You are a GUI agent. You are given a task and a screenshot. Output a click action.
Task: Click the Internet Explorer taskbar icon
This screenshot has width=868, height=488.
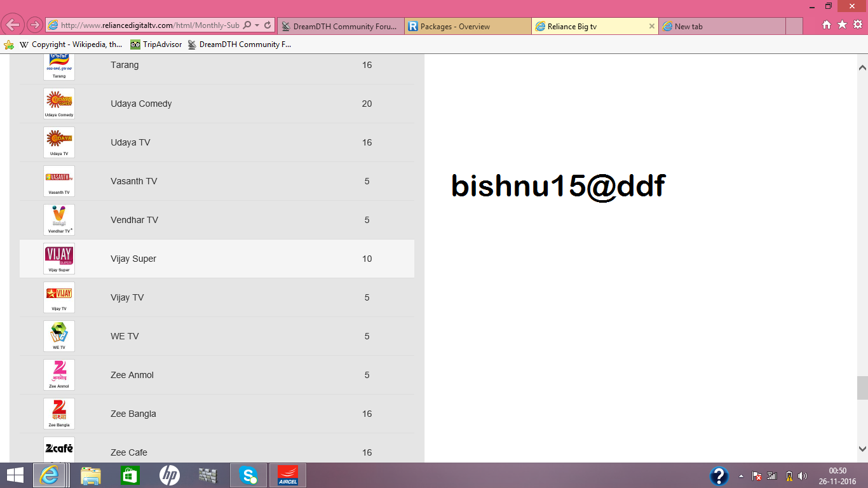click(x=48, y=475)
